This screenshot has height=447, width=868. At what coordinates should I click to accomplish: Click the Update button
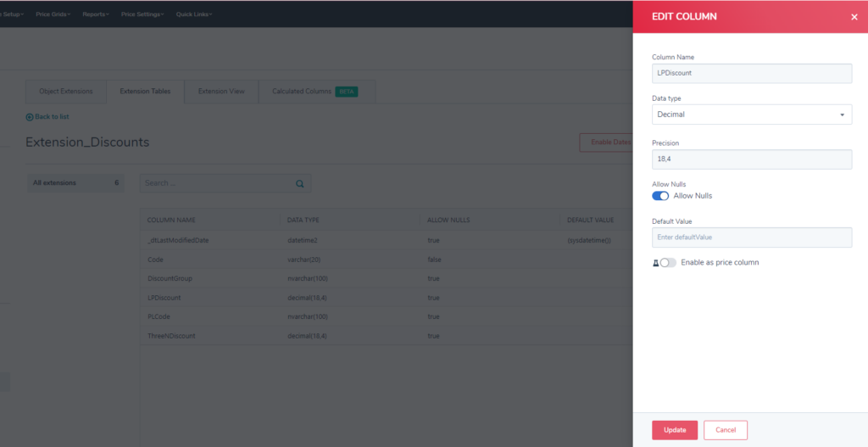tap(675, 430)
